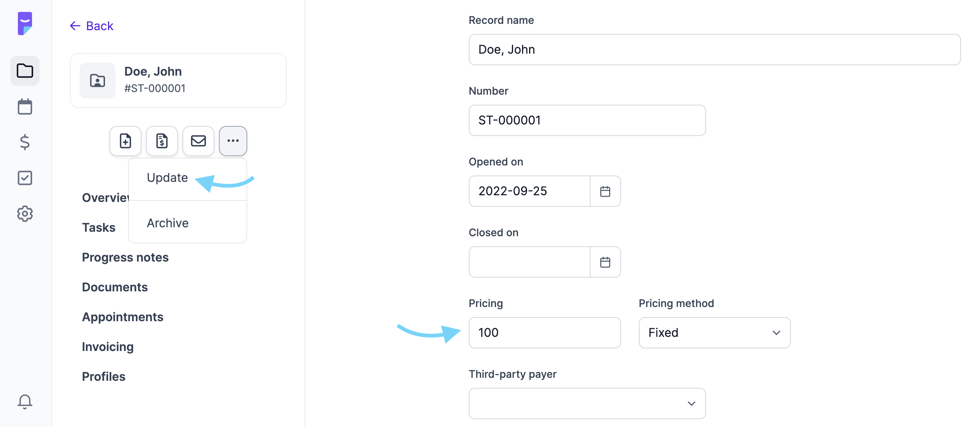Click the create invoice icon button

[162, 141]
